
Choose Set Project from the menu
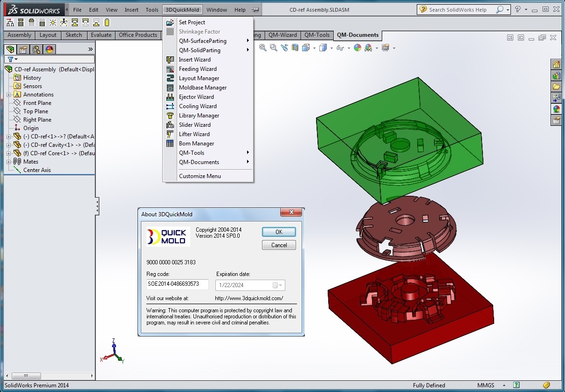[x=208, y=22]
